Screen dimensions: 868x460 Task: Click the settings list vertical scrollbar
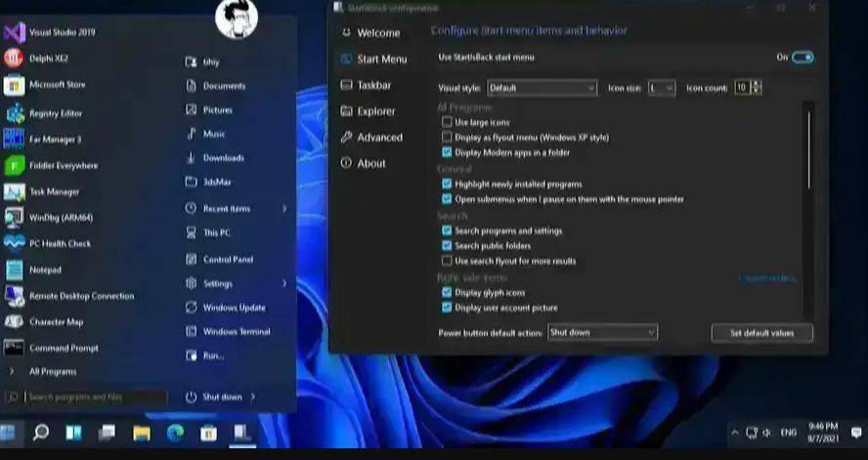[808, 150]
